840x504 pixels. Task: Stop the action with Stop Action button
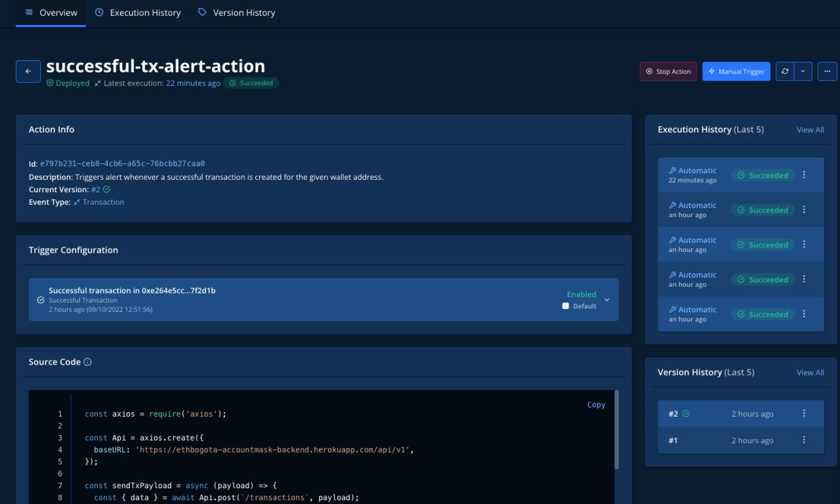[x=668, y=72]
